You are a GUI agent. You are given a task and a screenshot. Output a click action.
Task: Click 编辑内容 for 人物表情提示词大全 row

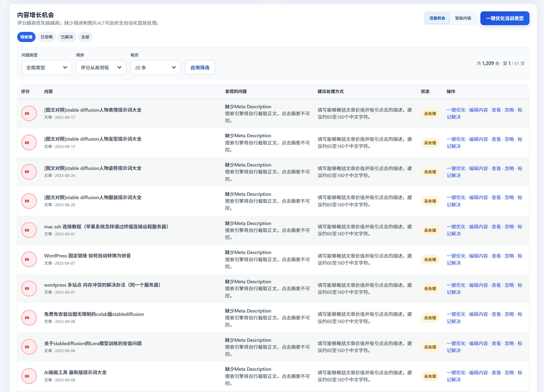pyautogui.click(x=478, y=110)
